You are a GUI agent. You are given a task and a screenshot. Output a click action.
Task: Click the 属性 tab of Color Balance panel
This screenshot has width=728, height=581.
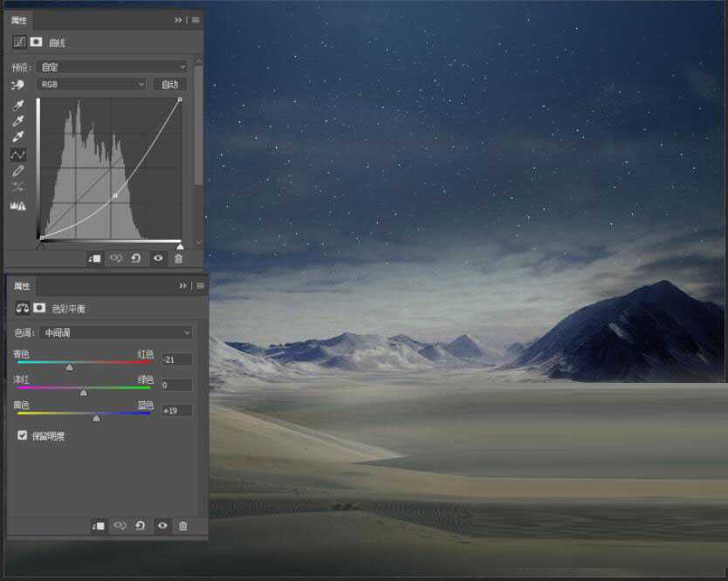coord(22,286)
